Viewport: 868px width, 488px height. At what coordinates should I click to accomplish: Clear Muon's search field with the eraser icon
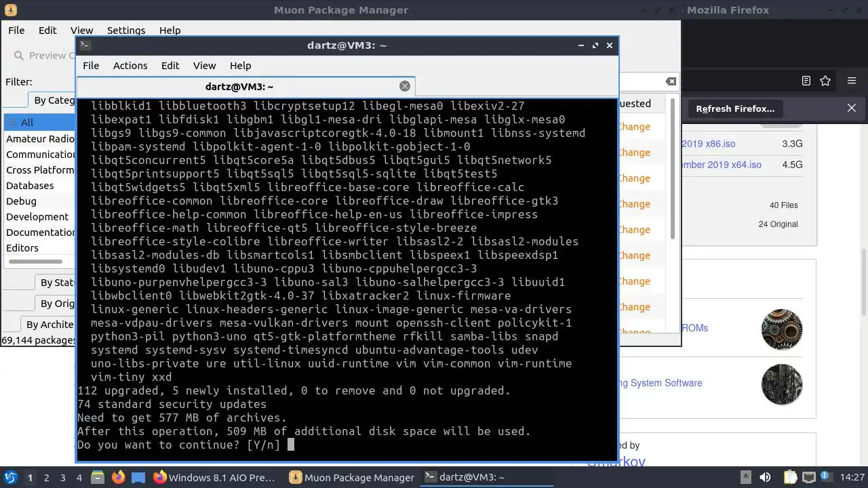click(x=671, y=81)
